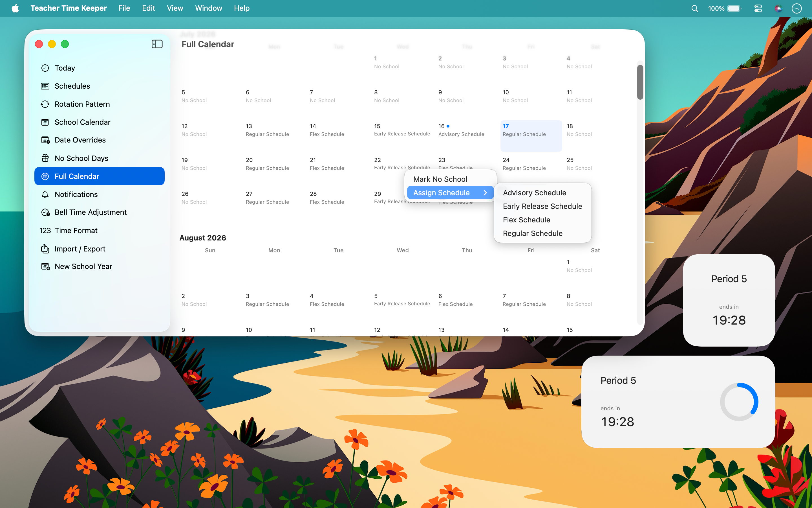Image resolution: width=812 pixels, height=508 pixels.
Task: Toggle the sidebar with the panel icon
Action: coord(157,44)
